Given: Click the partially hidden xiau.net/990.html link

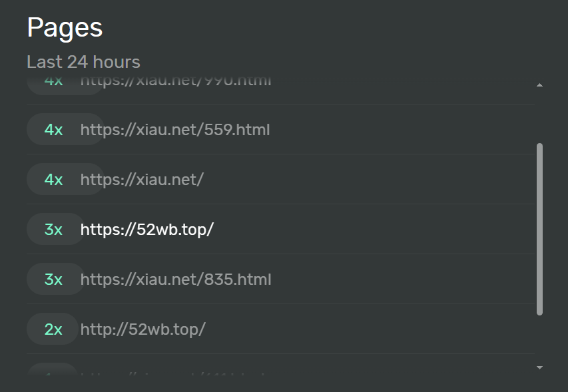Looking at the screenshot, I should click(x=176, y=83).
